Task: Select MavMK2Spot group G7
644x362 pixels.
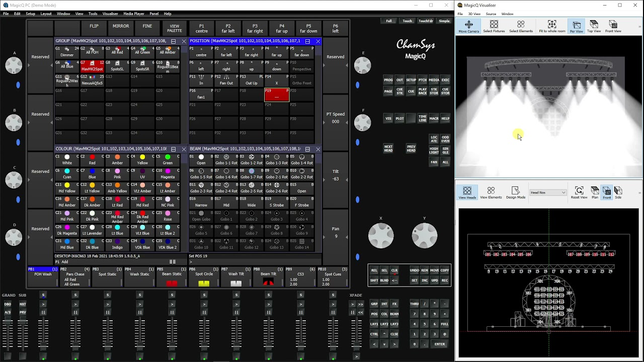Action: (x=92, y=66)
